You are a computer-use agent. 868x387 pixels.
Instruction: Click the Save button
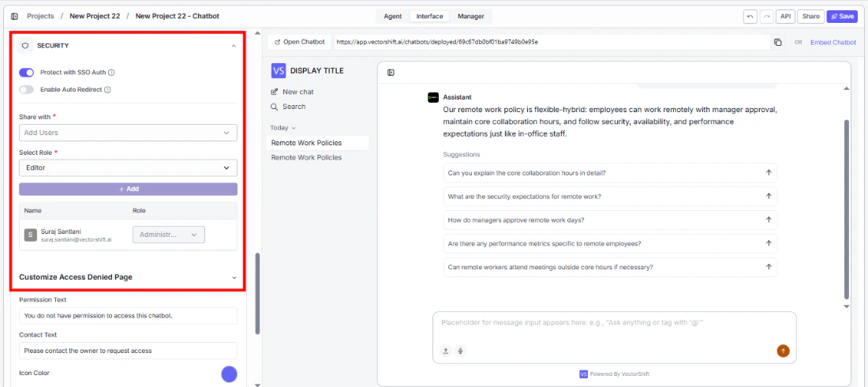coord(842,17)
